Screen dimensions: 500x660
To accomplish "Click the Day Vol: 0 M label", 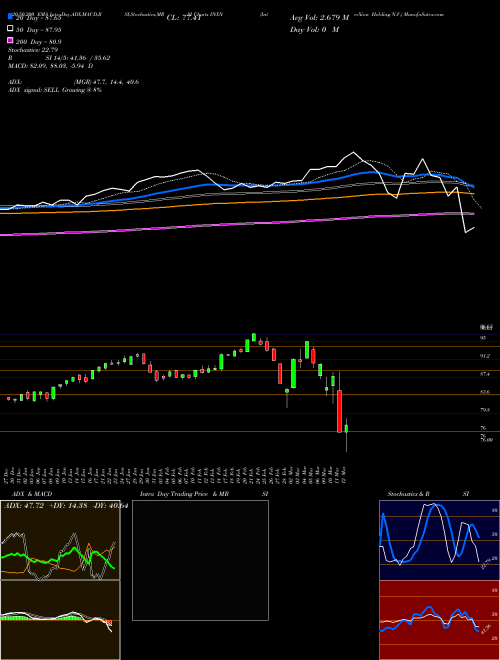I will click(314, 29).
